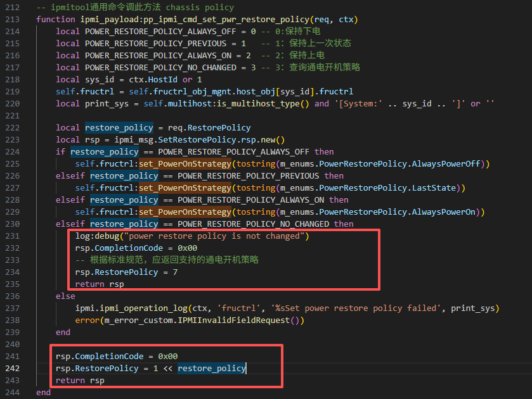Click rsp.CompletionCode on line 241
The height and width of the screenshot is (399, 532).
pyautogui.click(x=100, y=357)
